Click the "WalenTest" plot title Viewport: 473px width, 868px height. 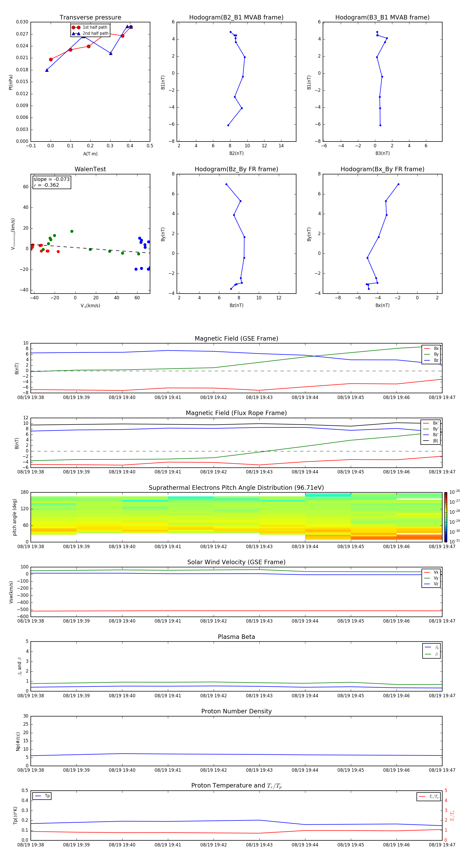90,169
